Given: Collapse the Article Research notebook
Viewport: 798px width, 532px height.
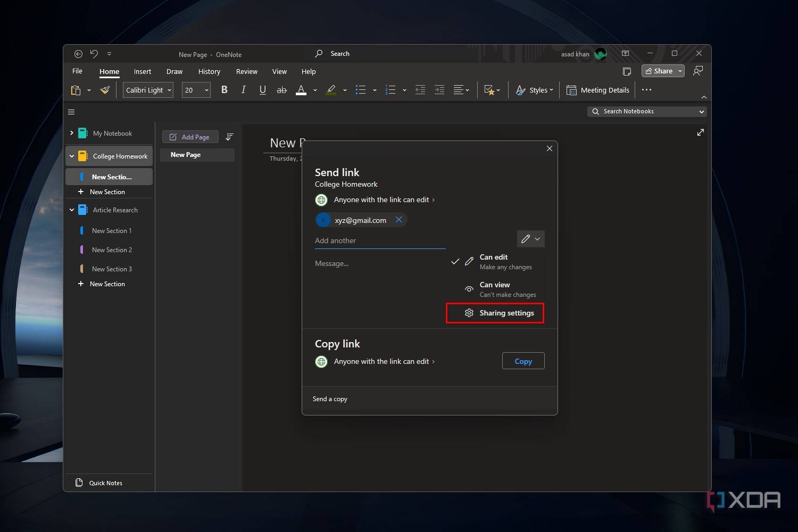Looking at the screenshot, I should 72,210.
